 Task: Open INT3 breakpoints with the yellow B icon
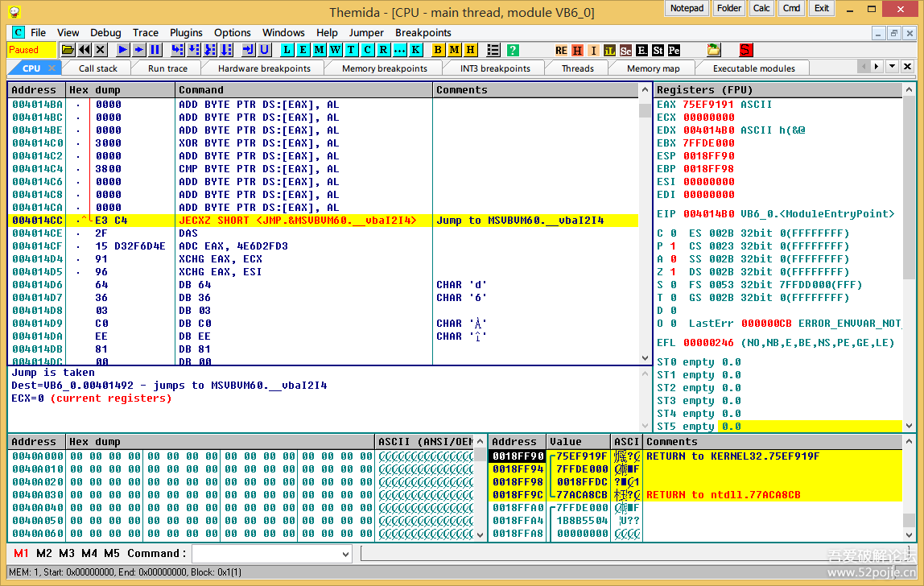pos(438,50)
